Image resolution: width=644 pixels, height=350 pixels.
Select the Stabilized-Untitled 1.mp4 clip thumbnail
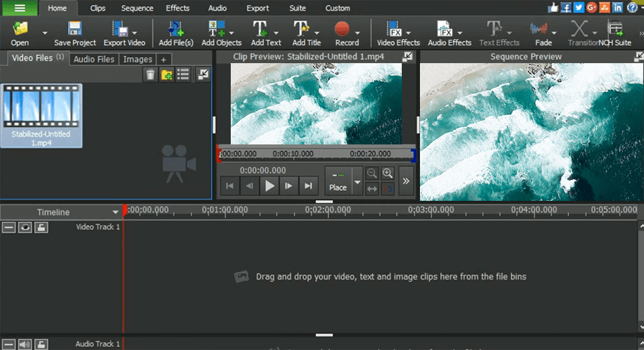point(41,116)
